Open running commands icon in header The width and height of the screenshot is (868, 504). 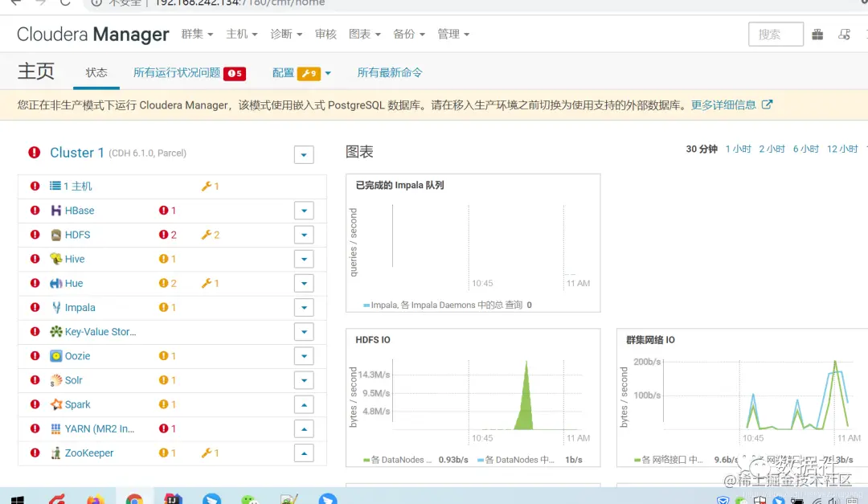pos(844,35)
